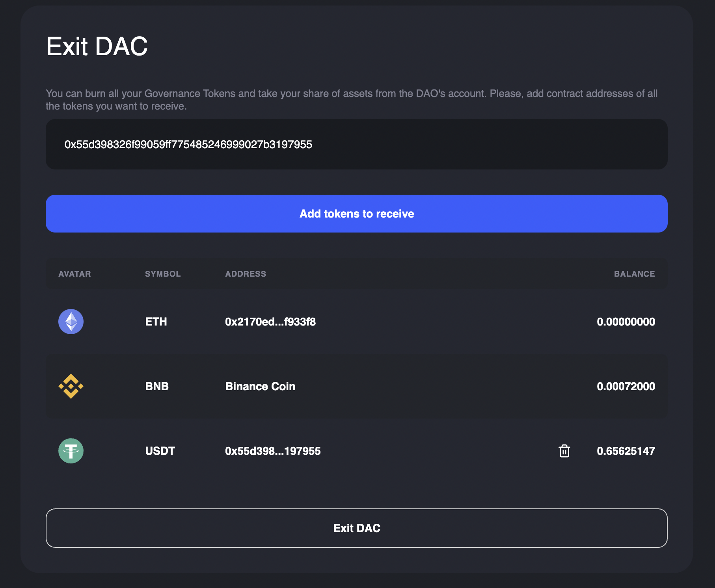Focus the contract address input field
The image size is (715, 588).
pos(357,144)
